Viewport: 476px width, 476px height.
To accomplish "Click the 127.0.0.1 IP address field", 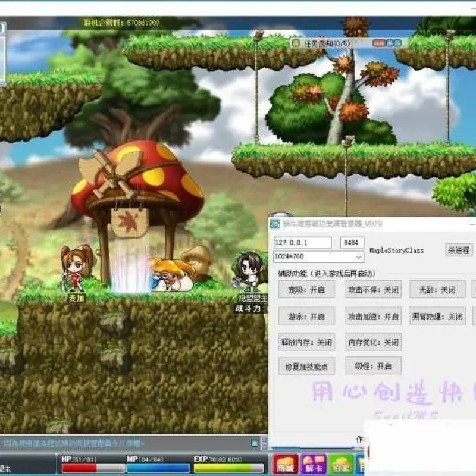I will pos(302,243).
